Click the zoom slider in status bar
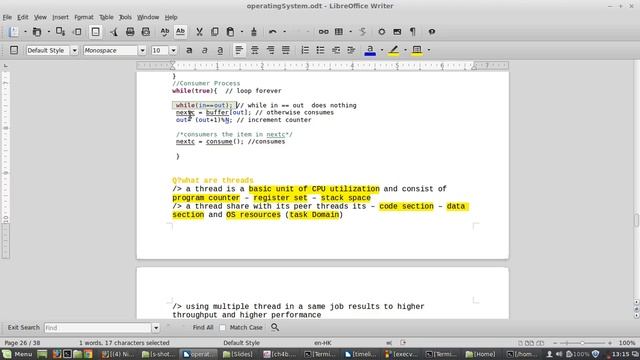This screenshot has width=640, height=360. 582,343
